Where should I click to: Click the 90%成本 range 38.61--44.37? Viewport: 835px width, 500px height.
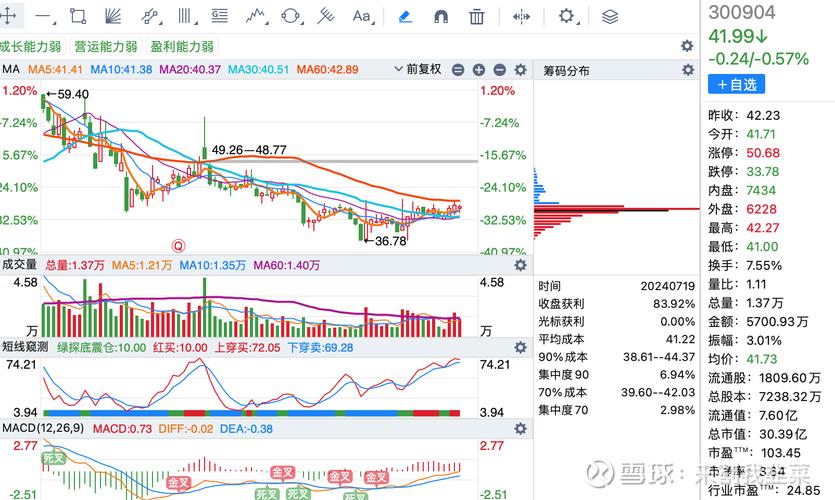(x=659, y=357)
